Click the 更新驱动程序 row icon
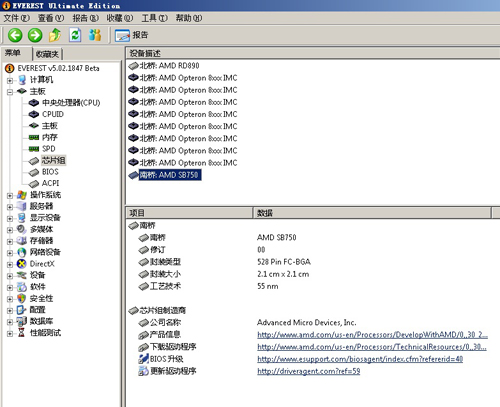This screenshot has height=407, width=500. (x=143, y=371)
